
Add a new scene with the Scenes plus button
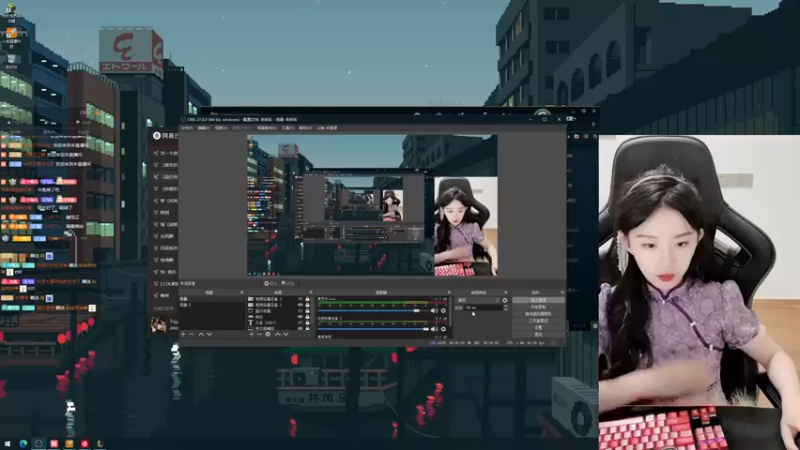[x=183, y=334]
